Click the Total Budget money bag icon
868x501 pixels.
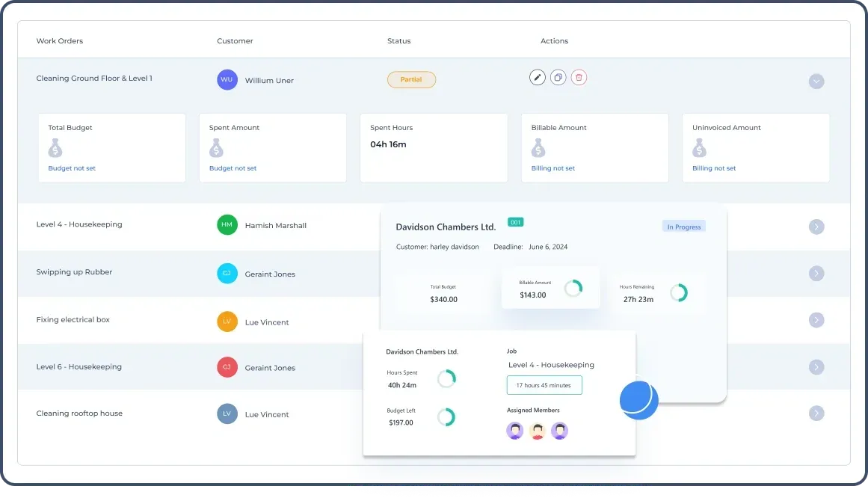click(x=55, y=149)
